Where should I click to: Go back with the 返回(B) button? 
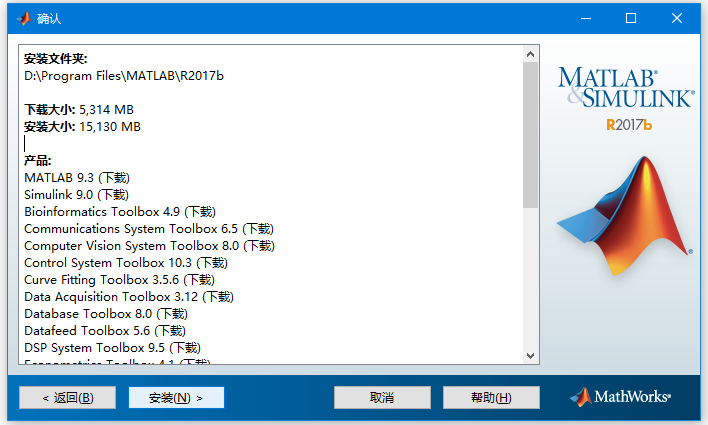68,398
